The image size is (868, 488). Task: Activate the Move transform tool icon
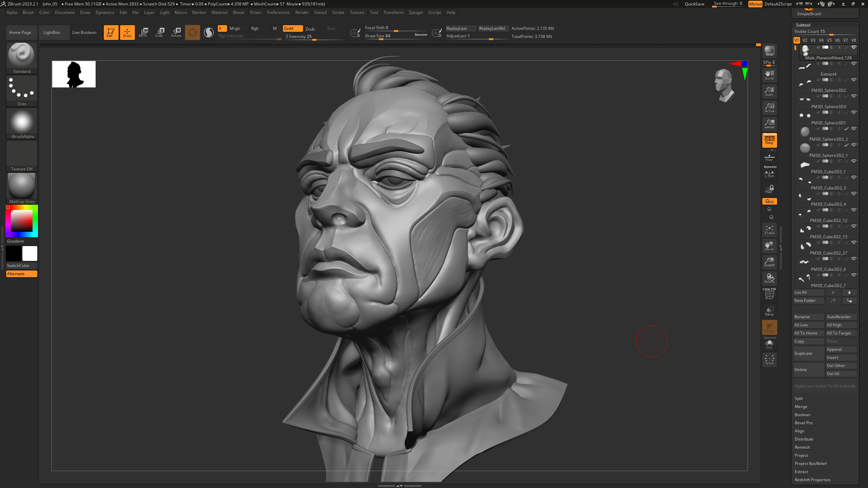[x=143, y=32]
